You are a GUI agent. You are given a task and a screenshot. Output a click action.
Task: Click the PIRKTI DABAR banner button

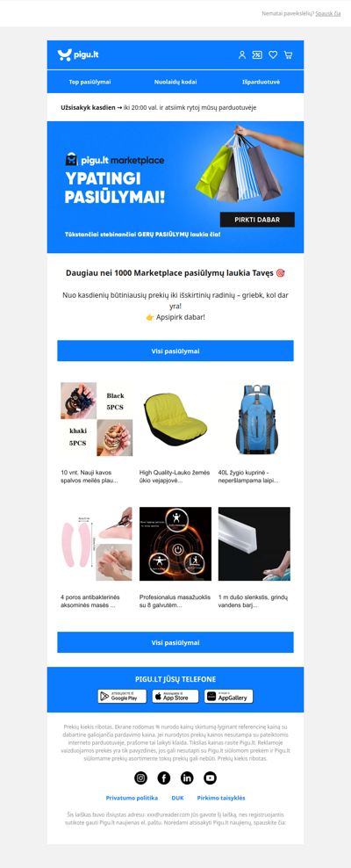[257, 220]
